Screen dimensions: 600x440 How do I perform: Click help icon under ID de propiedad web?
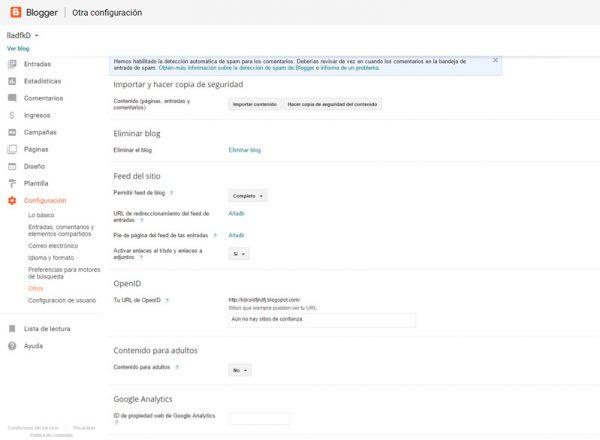point(116,422)
